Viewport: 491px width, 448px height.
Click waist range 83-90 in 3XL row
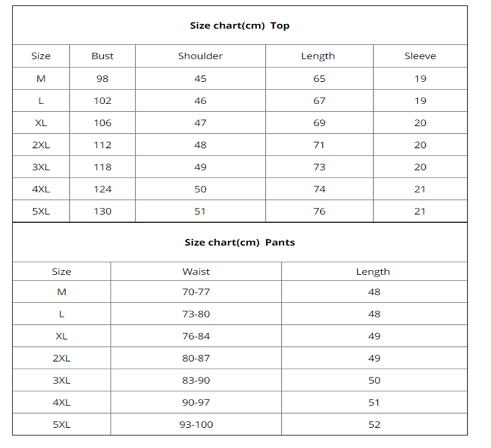pyautogui.click(x=196, y=381)
